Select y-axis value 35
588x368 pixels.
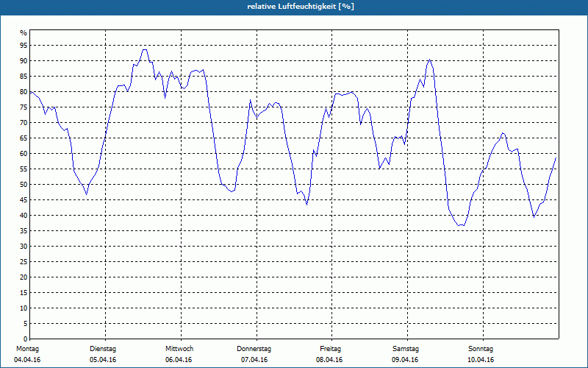point(24,231)
